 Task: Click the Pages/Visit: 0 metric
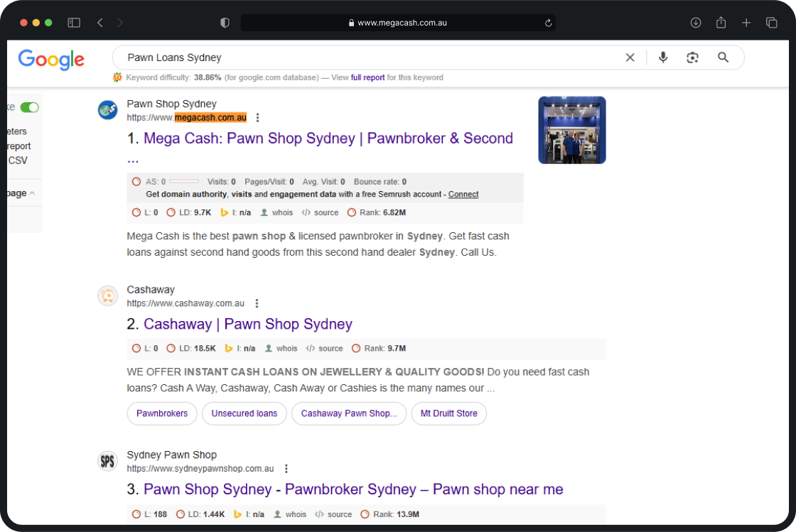point(269,182)
